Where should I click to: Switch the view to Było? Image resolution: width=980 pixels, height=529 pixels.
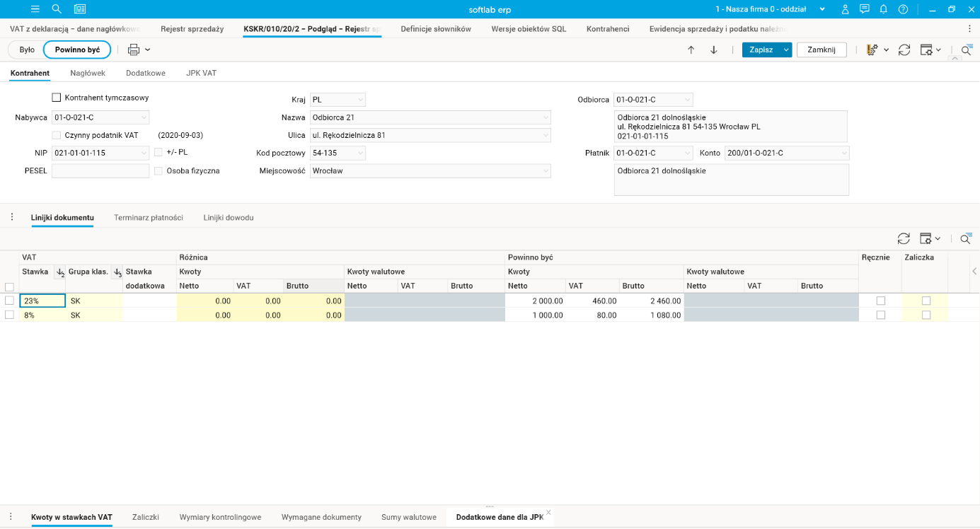pos(27,50)
